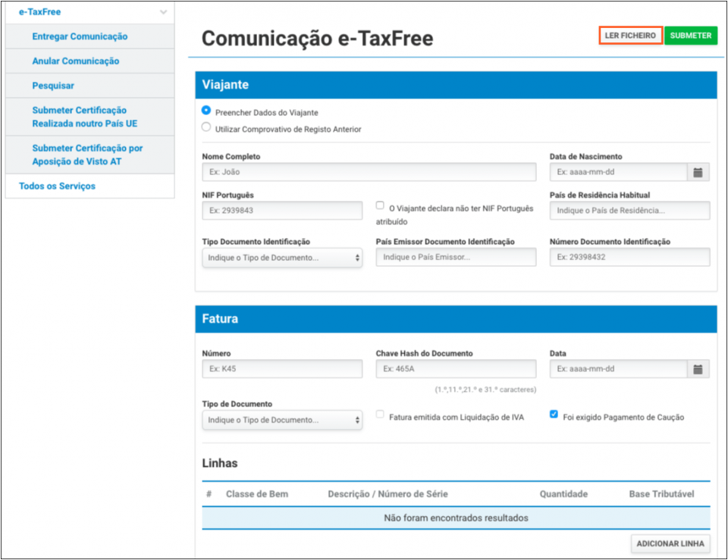Click the LER FICHEIRO button

630,35
